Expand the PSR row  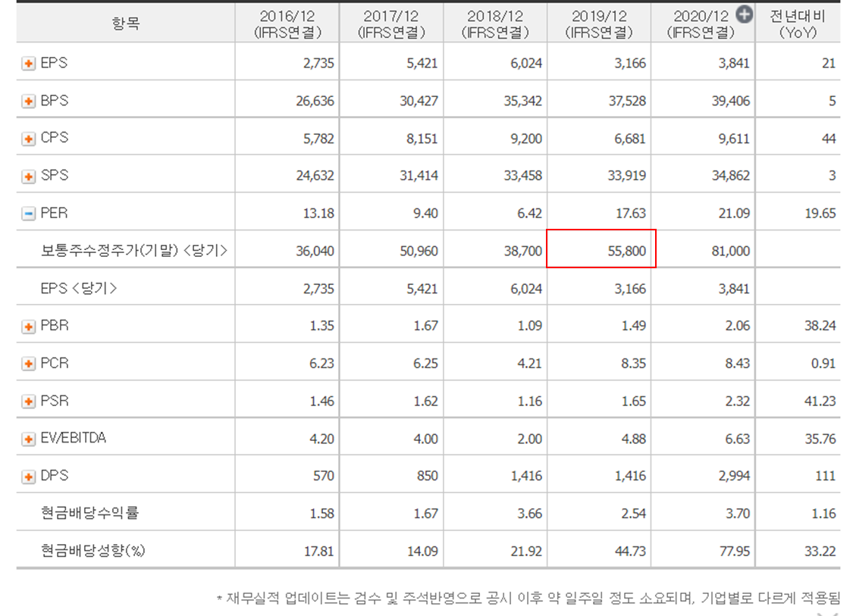28,402
